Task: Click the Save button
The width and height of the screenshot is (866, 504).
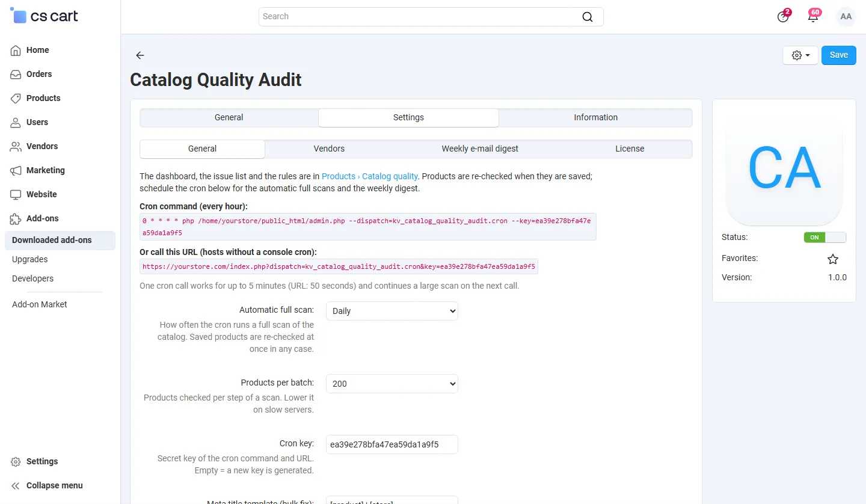Action: (x=839, y=55)
